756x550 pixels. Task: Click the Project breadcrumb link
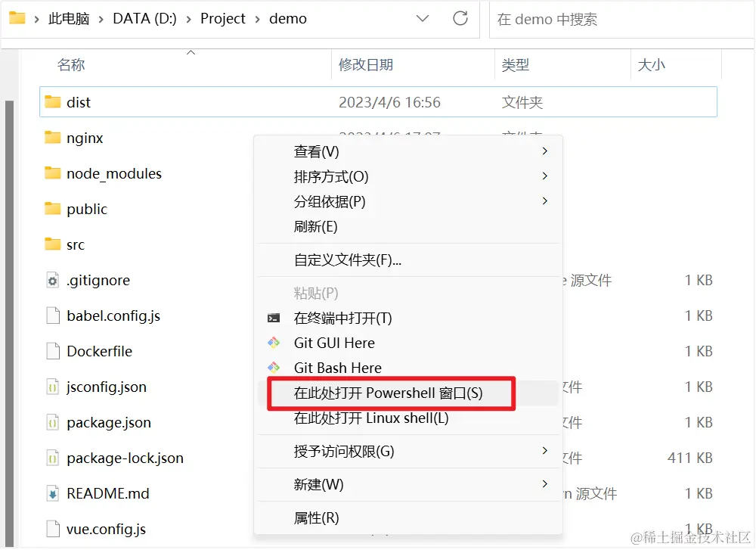click(x=222, y=19)
